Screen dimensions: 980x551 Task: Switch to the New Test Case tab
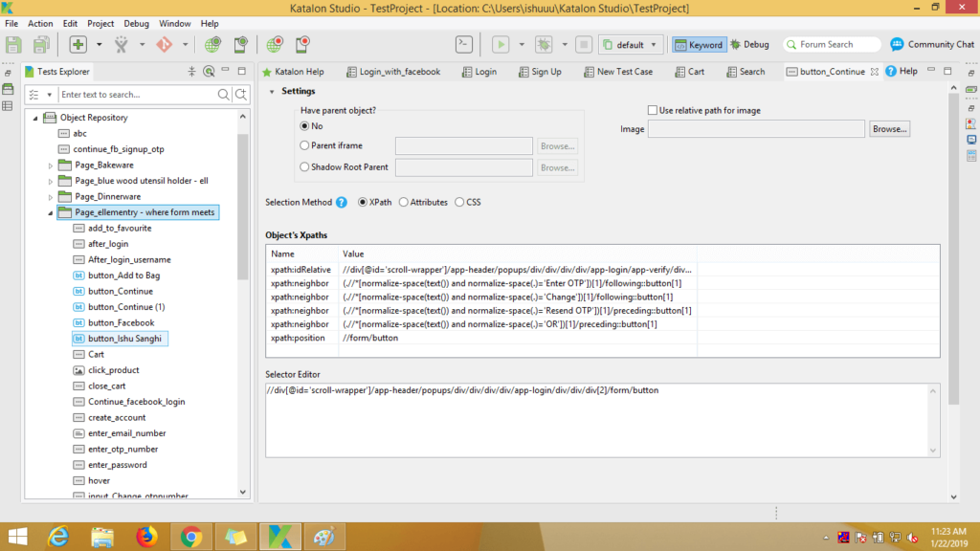pos(618,72)
